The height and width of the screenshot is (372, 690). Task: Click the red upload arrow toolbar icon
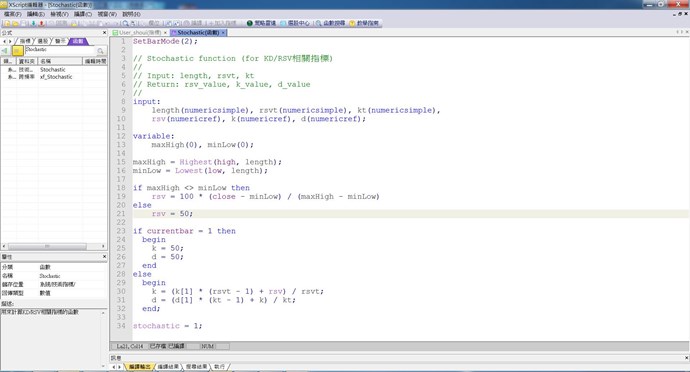pos(41,23)
